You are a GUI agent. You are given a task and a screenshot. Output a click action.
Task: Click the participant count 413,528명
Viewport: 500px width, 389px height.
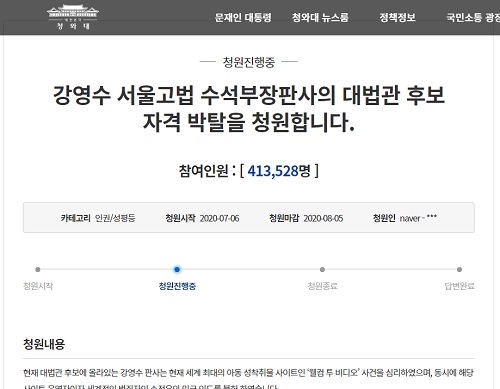tap(279, 171)
